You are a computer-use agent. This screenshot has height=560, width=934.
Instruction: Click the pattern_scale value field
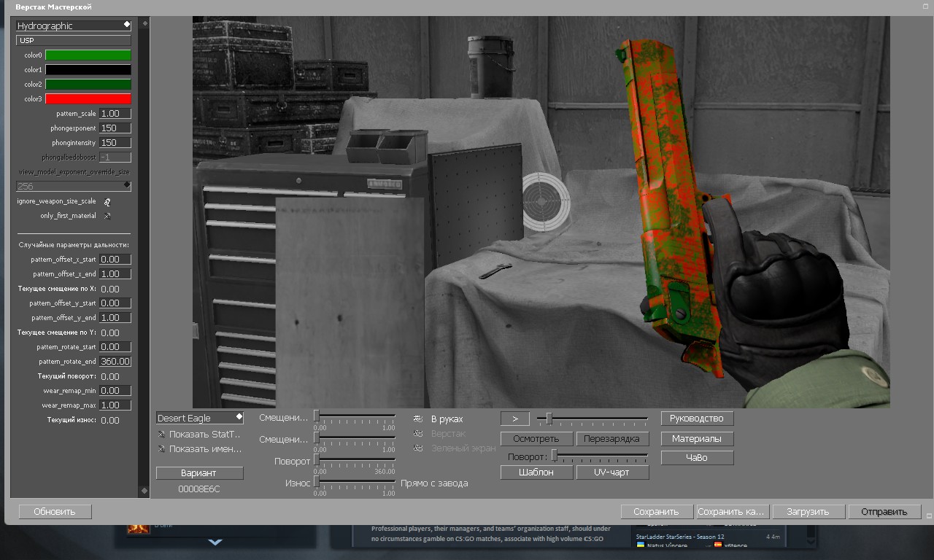coord(115,114)
